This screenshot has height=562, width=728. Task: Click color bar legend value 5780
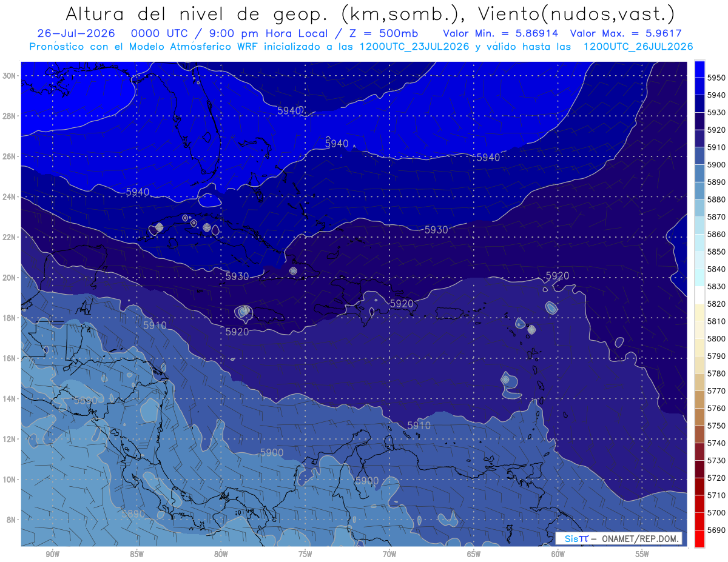point(716,373)
